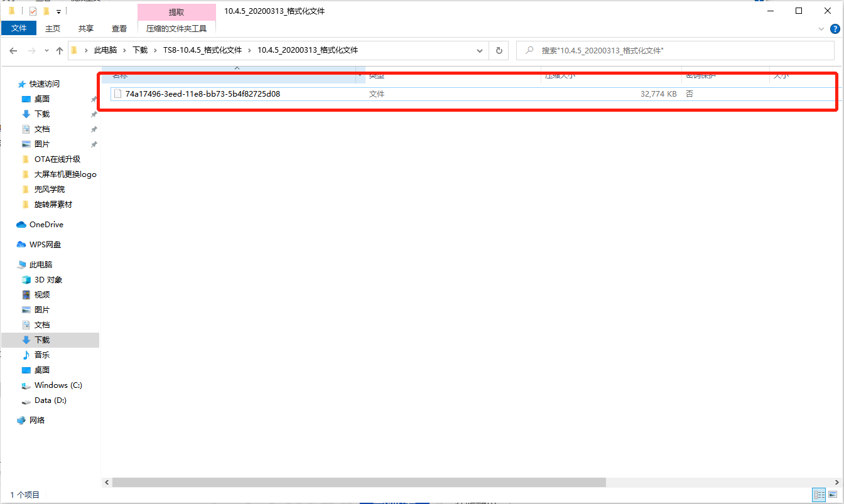The image size is (844, 504).
Task: Click the New Folder icon in title bar
Action: pyautogui.click(x=46, y=11)
